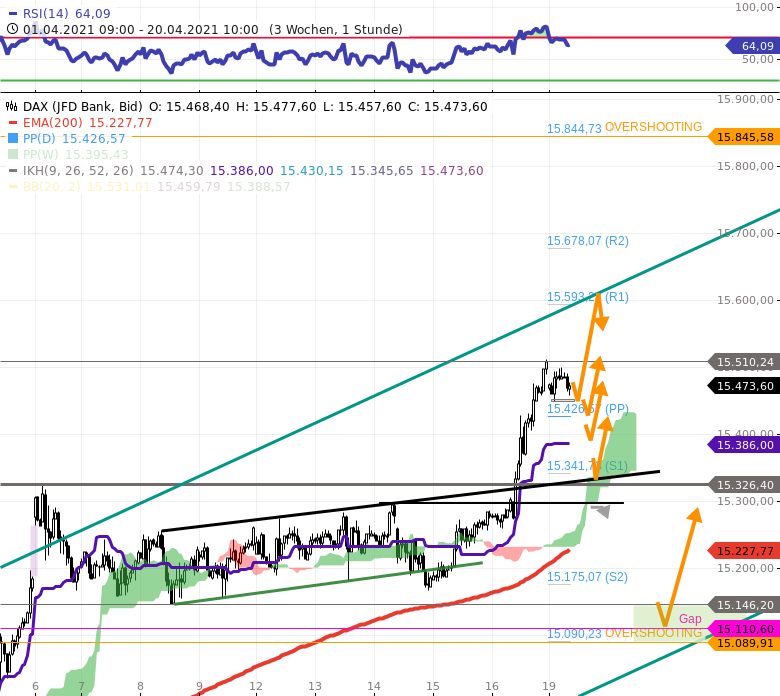This screenshot has height=696, width=780.
Task: Toggle PP(D) indicator via its blue square
Action: pyautogui.click(x=12, y=139)
